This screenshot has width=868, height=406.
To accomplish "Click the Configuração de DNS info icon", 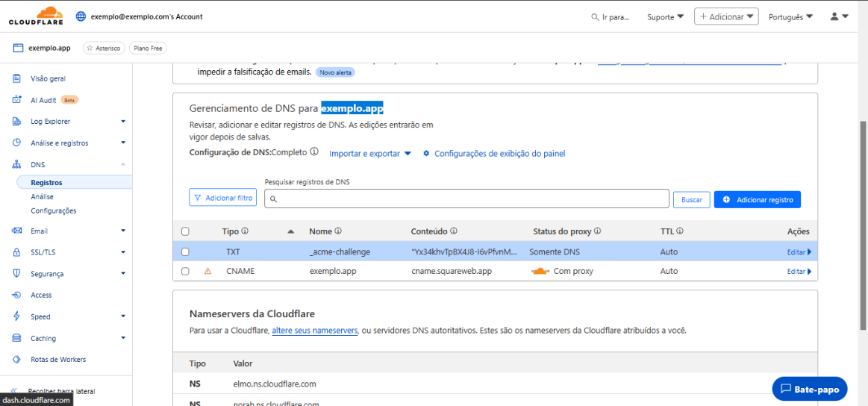I will (314, 152).
